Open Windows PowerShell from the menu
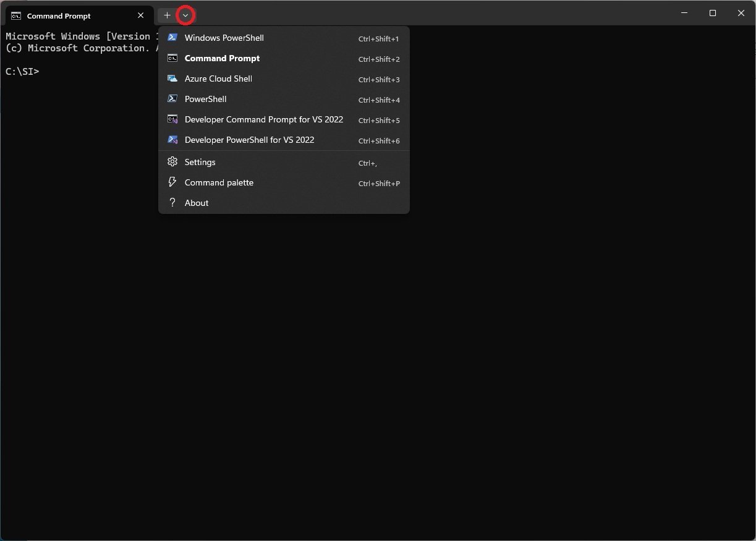This screenshot has height=541, width=756. (284, 38)
